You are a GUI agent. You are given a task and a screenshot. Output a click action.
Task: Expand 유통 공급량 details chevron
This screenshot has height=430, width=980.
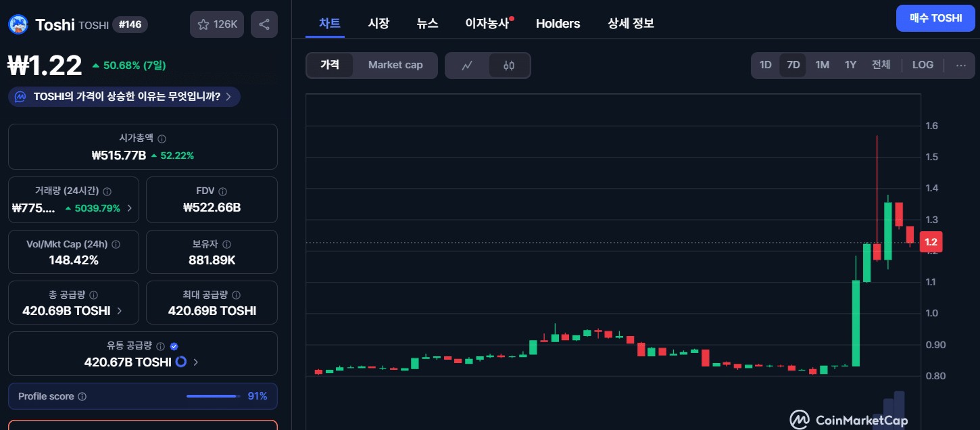pyautogui.click(x=196, y=362)
